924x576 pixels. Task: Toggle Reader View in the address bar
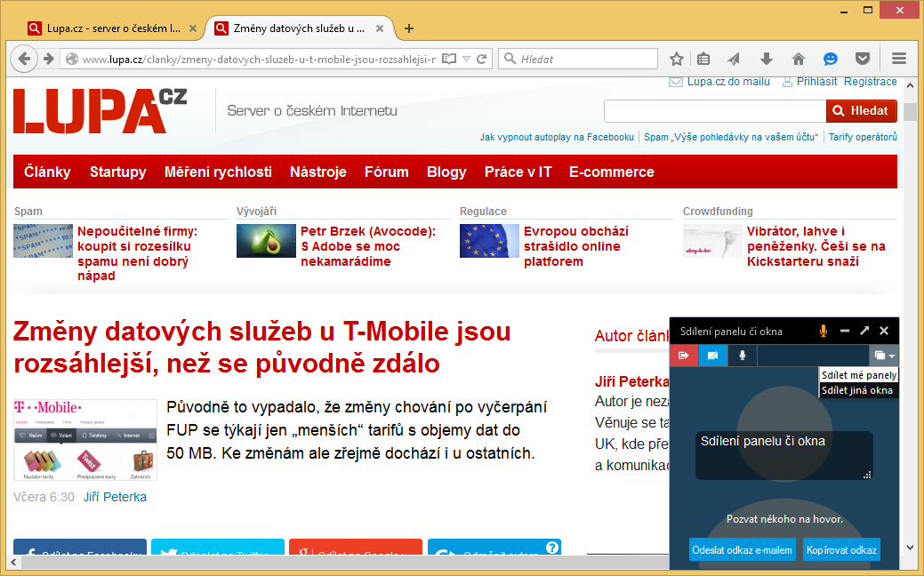(x=449, y=60)
